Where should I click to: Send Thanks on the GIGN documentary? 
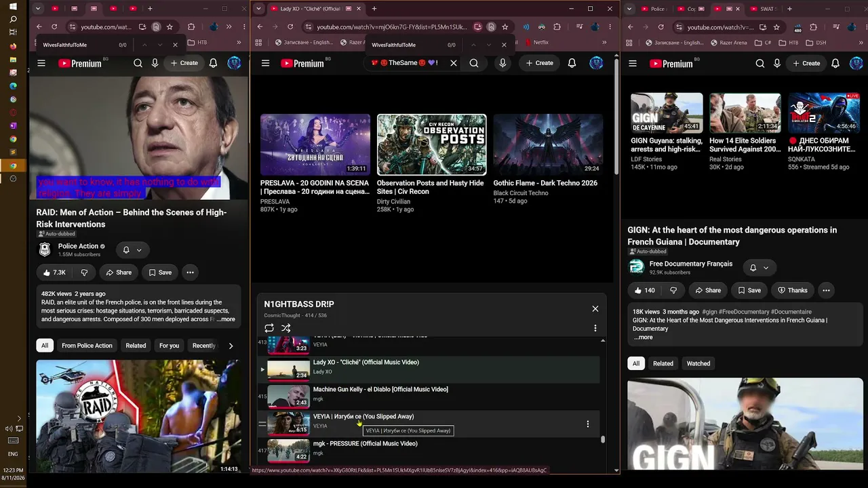(x=792, y=290)
